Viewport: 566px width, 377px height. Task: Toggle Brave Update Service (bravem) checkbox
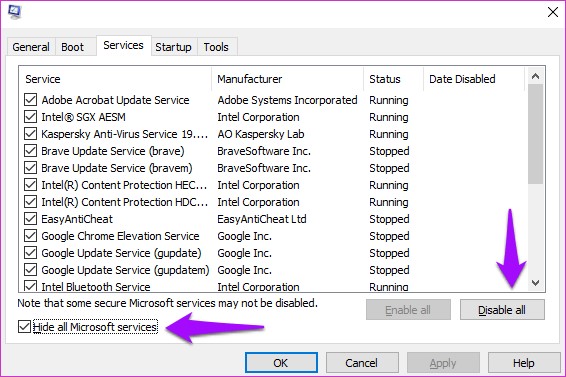click(x=30, y=168)
